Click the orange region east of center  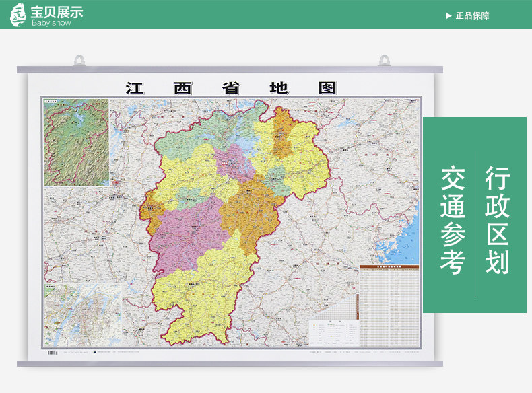251,210
